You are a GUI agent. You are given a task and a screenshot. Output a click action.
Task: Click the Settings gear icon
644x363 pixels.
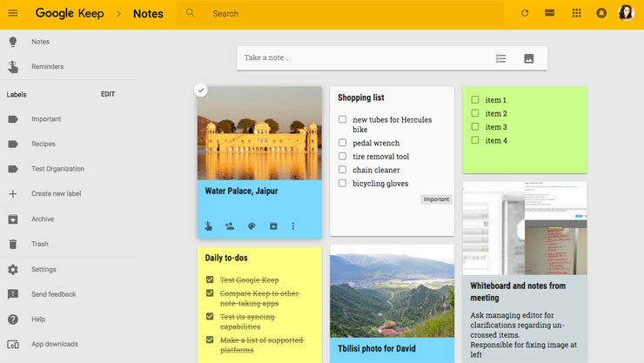(x=13, y=269)
